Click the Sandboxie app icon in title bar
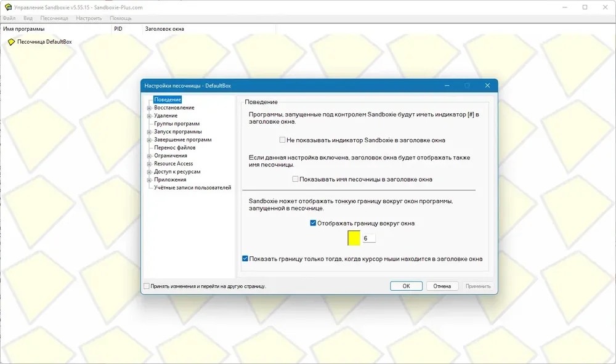This screenshot has height=364, width=616. pos(8,7)
